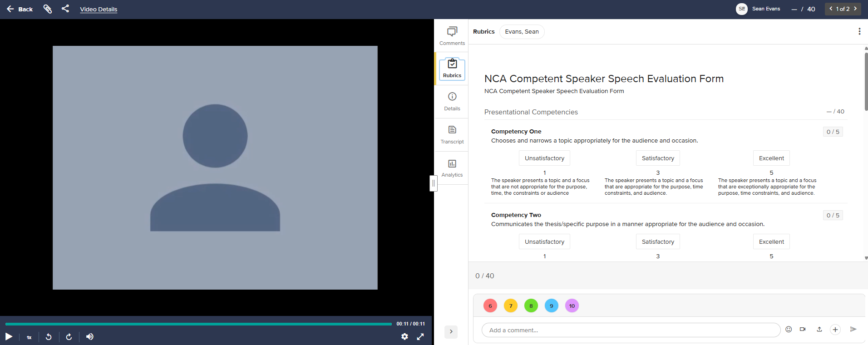Viewport: 868px width, 345px height.
Task: Open the Details panel
Action: (452, 102)
